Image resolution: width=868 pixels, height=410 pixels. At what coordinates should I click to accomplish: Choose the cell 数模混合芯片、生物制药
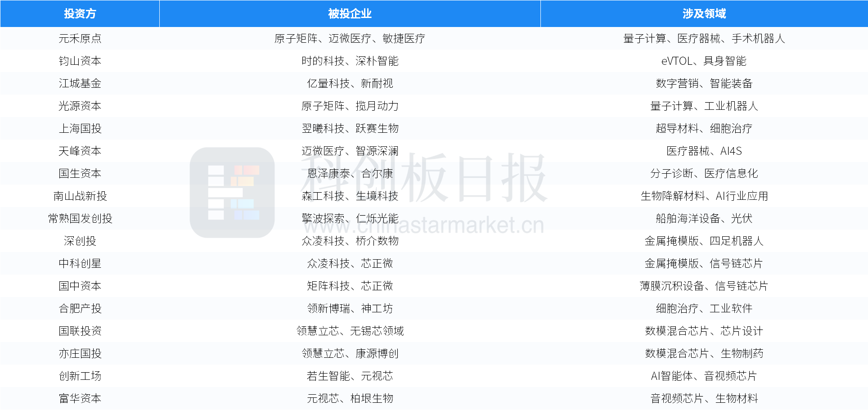pos(704,353)
